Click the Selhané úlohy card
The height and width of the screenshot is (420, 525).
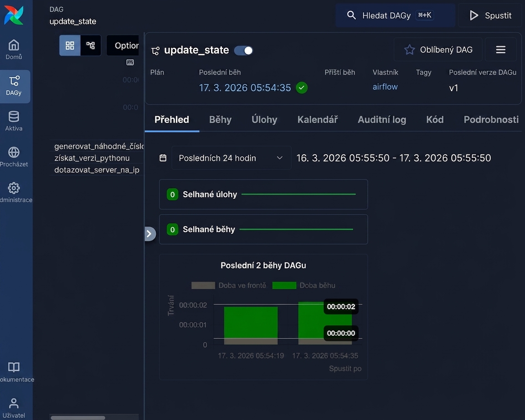pos(263,195)
